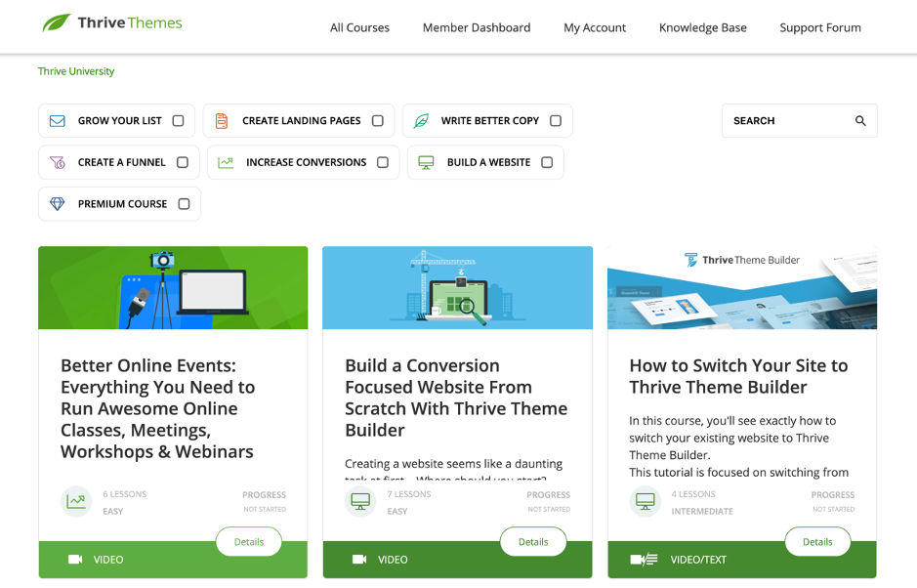The height and width of the screenshot is (588, 917).
Task: Click the search magnifier icon
Action: click(860, 121)
